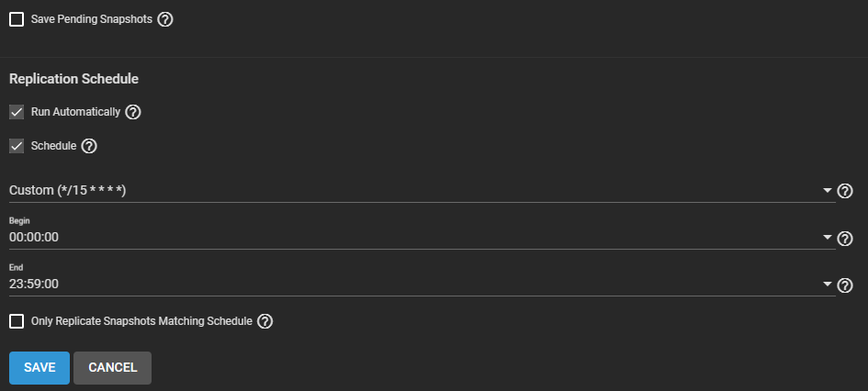Disable the Schedule checkbox

tap(17, 146)
